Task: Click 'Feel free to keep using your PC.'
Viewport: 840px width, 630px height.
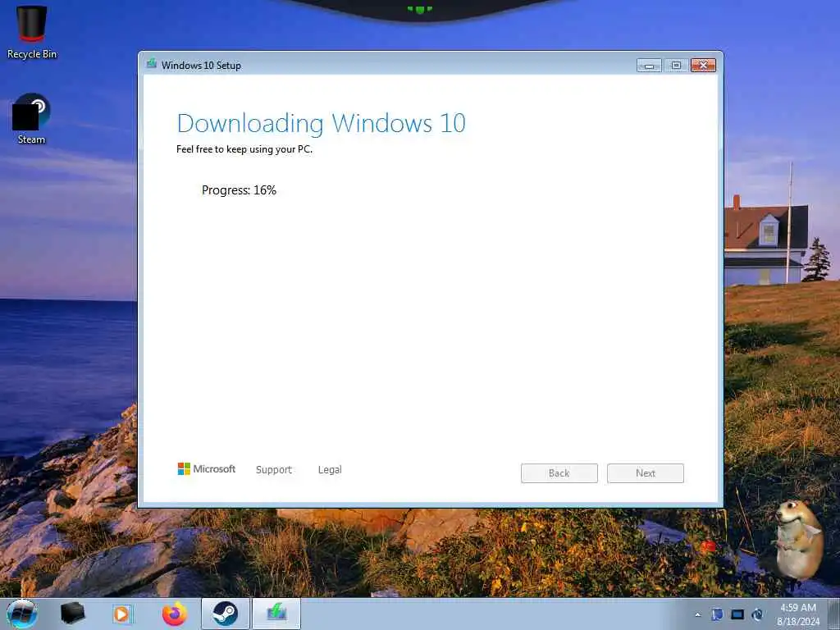Action: (244, 149)
